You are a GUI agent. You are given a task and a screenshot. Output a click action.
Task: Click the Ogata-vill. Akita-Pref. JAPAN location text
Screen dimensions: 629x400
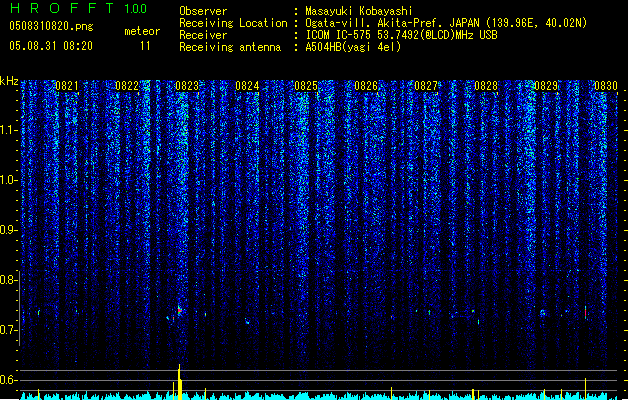(x=446, y=23)
